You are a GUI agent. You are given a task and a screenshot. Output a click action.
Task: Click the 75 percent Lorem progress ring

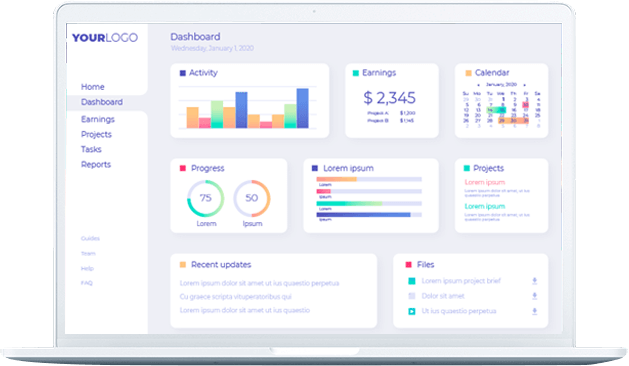pos(205,198)
